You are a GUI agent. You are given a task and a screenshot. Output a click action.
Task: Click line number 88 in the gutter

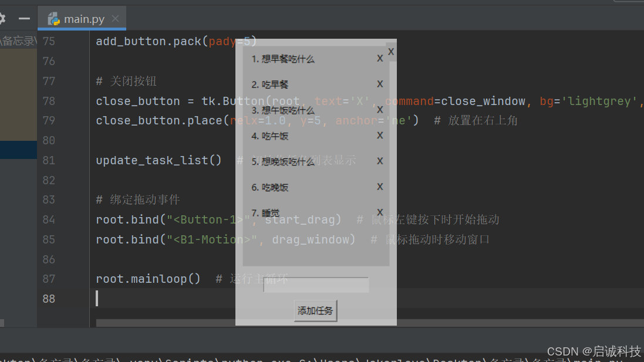(x=49, y=299)
